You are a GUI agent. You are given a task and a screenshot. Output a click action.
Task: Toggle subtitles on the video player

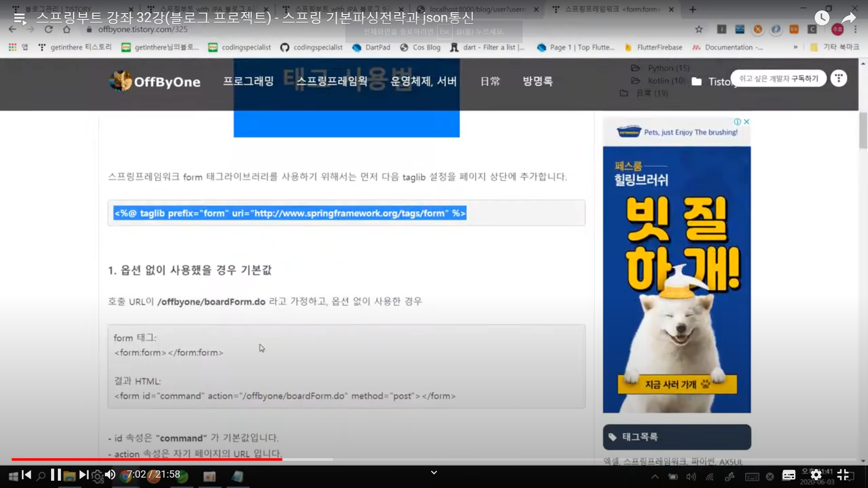[789, 475]
